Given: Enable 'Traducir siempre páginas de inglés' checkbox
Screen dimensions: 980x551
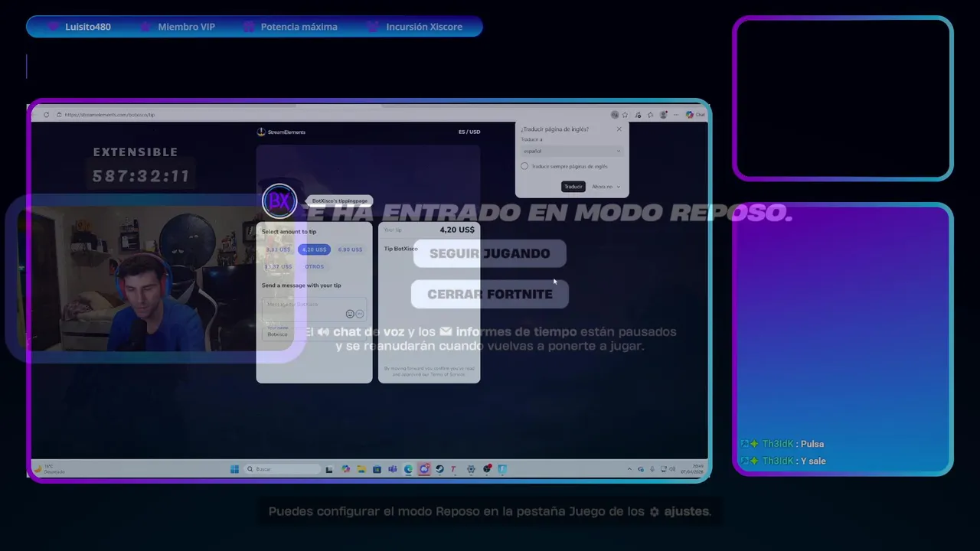Looking at the screenshot, I should click(524, 166).
